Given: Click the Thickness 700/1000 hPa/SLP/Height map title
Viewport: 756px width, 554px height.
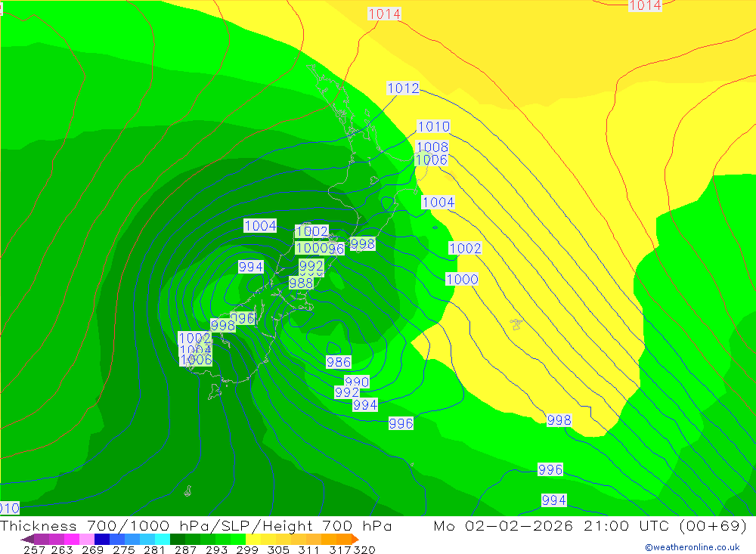Looking at the screenshot, I should point(196,525).
